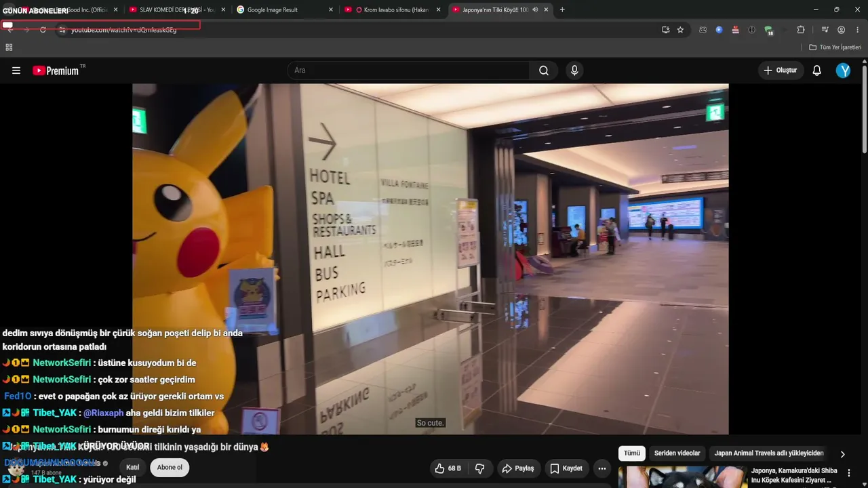
Task: Click the video player to pause
Action: [431, 259]
